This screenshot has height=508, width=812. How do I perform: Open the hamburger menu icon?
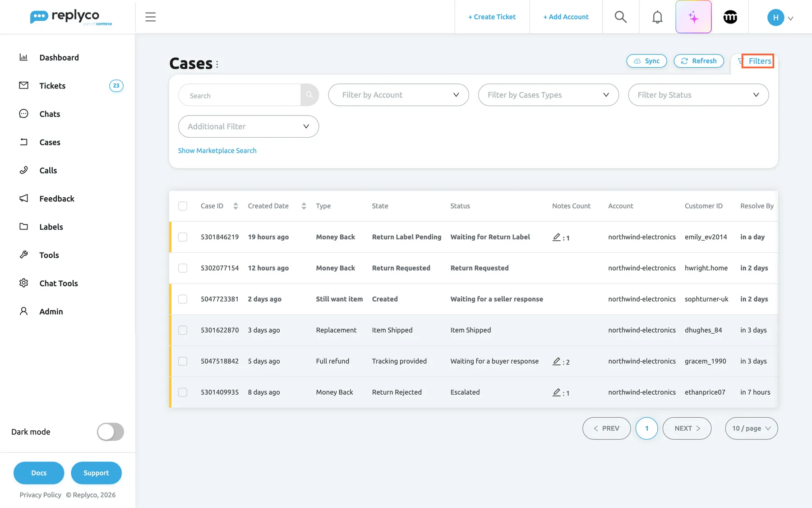pyautogui.click(x=151, y=17)
